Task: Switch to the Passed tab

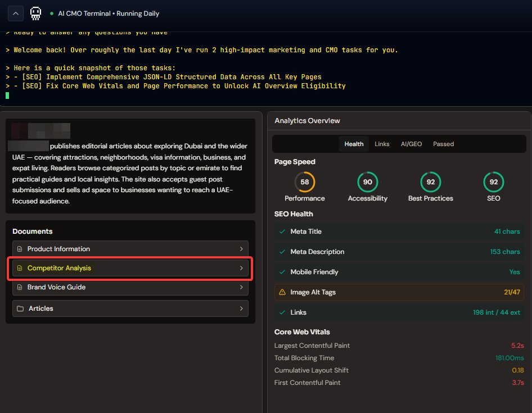Action: click(x=443, y=144)
